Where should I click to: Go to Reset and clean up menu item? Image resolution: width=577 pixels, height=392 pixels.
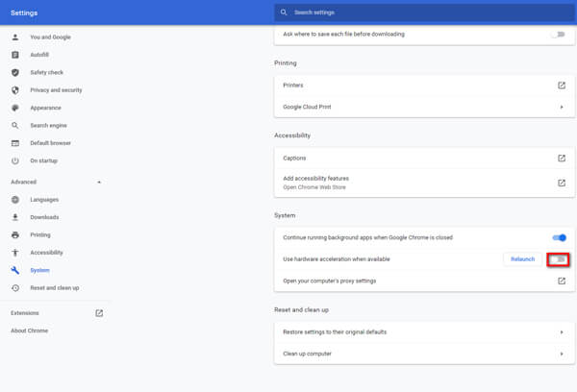pyautogui.click(x=55, y=288)
